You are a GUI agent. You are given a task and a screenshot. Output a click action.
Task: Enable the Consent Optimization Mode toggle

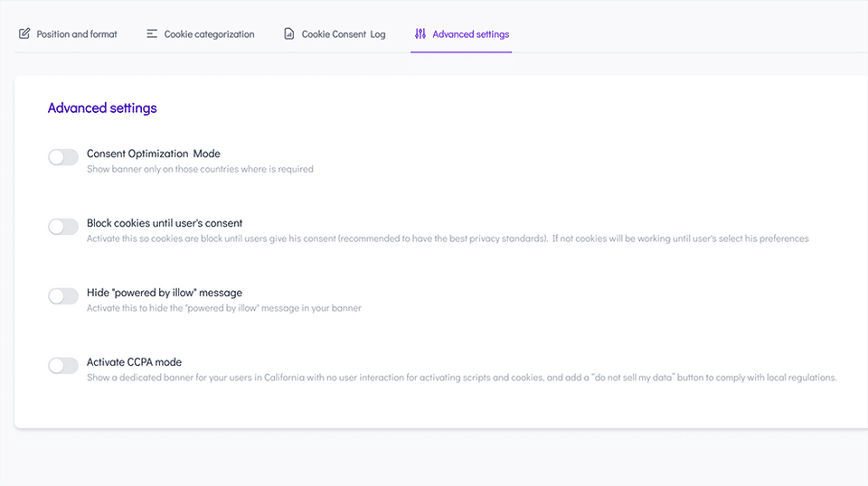pyautogui.click(x=63, y=157)
